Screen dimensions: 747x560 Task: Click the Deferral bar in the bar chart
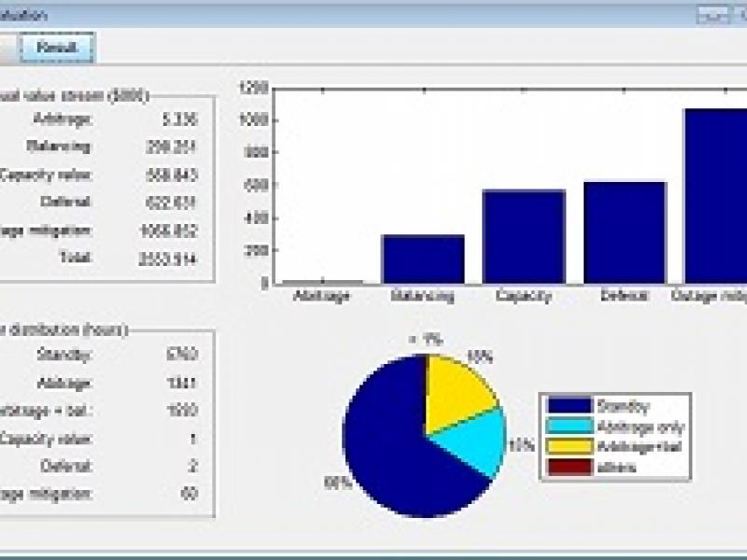point(625,232)
